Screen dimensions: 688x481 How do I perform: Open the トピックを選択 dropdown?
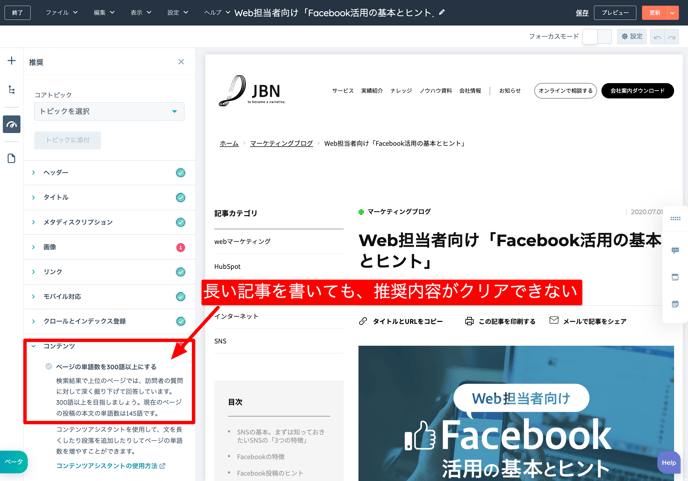(x=109, y=111)
